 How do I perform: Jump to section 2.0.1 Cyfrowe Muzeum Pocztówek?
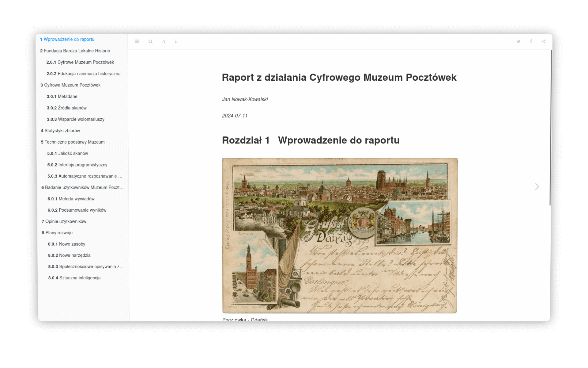[80, 62]
